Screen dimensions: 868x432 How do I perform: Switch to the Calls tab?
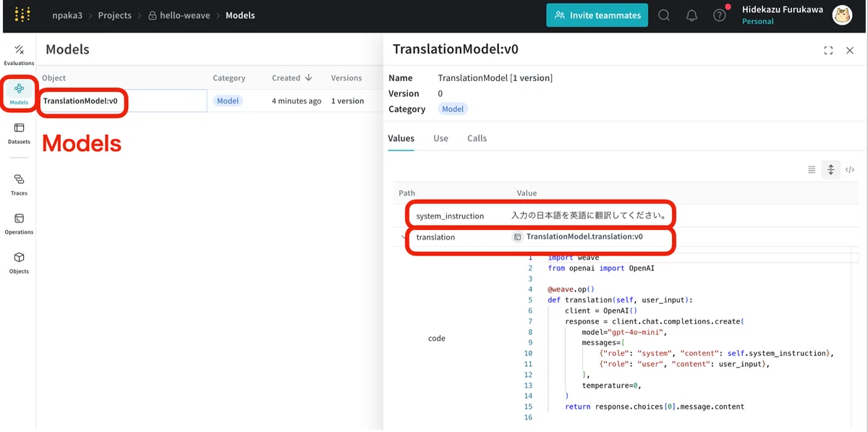(477, 138)
